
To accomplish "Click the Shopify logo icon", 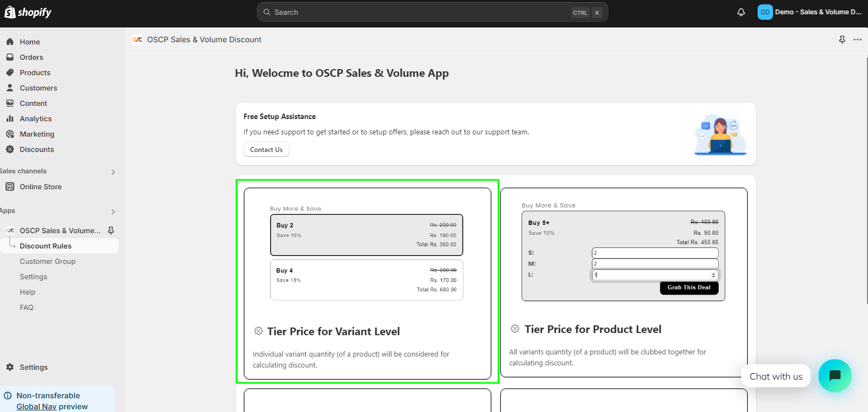I will (10, 12).
